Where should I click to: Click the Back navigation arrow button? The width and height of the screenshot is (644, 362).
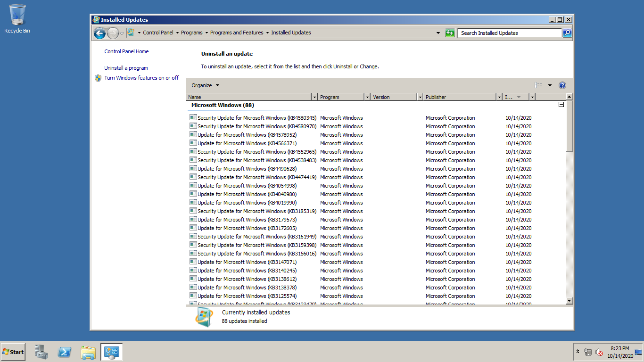(x=99, y=33)
